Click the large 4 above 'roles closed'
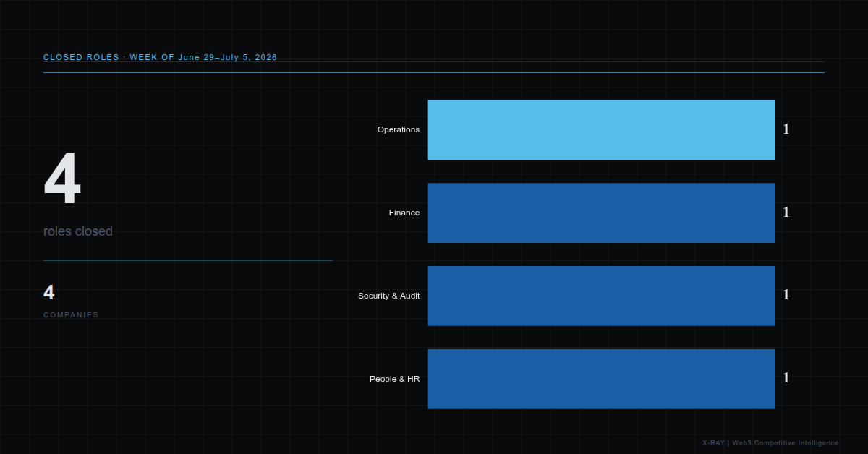 click(x=62, y=179)
